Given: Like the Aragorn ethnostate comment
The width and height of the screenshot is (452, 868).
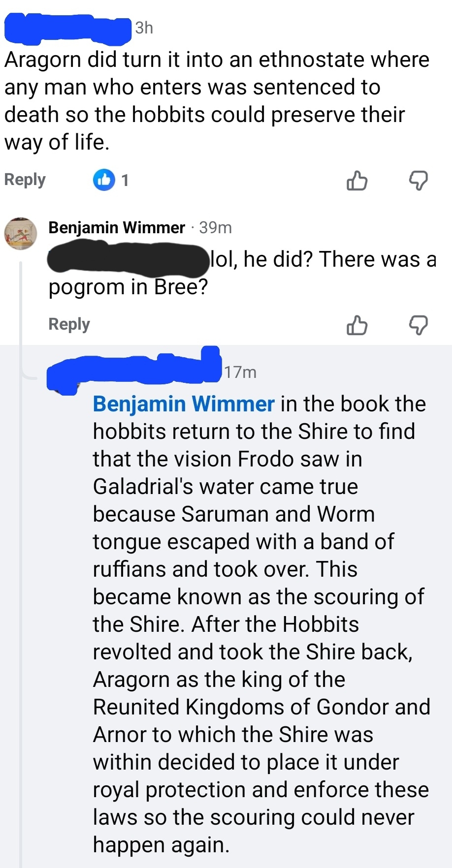Looking at the screenshot, I should click(357, 181).
